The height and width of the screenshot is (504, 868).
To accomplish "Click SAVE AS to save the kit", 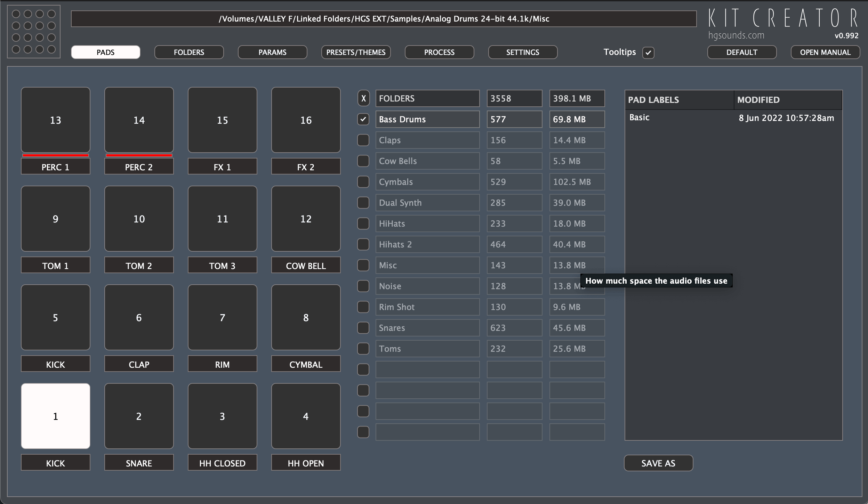I will point(658,463).
